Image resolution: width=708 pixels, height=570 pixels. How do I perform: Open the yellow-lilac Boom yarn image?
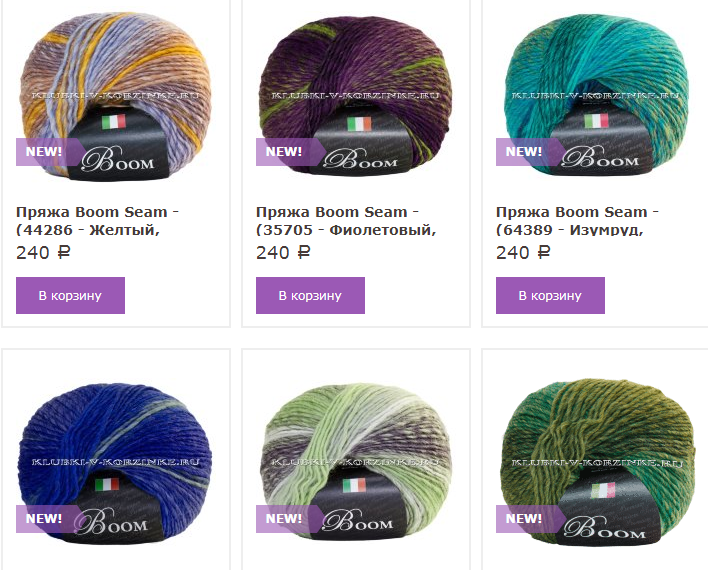[116, 97]
